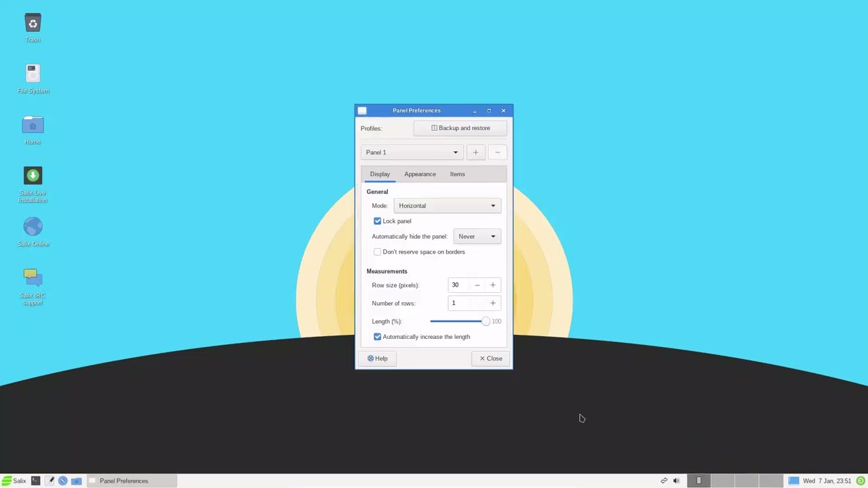Click the Row size value field
Viewport: 868px width, 488px height.
click(458, 285)
